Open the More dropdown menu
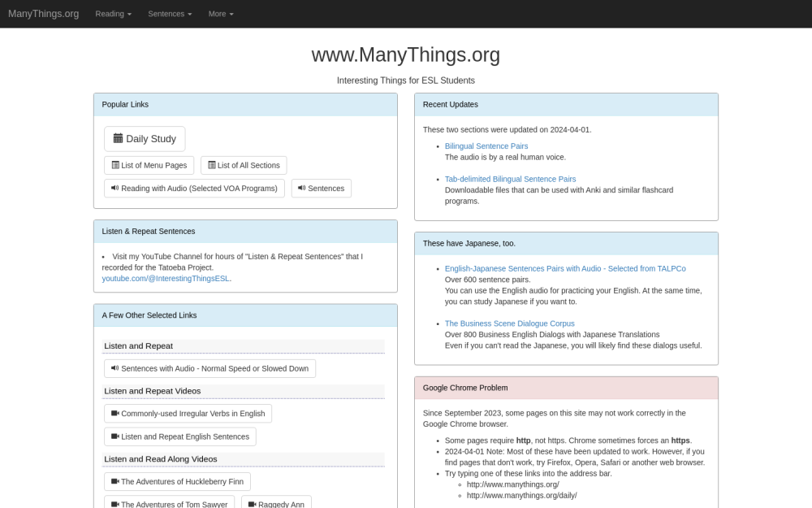The image size is (812, 508). pyautogui.click(x=220, y=13)
